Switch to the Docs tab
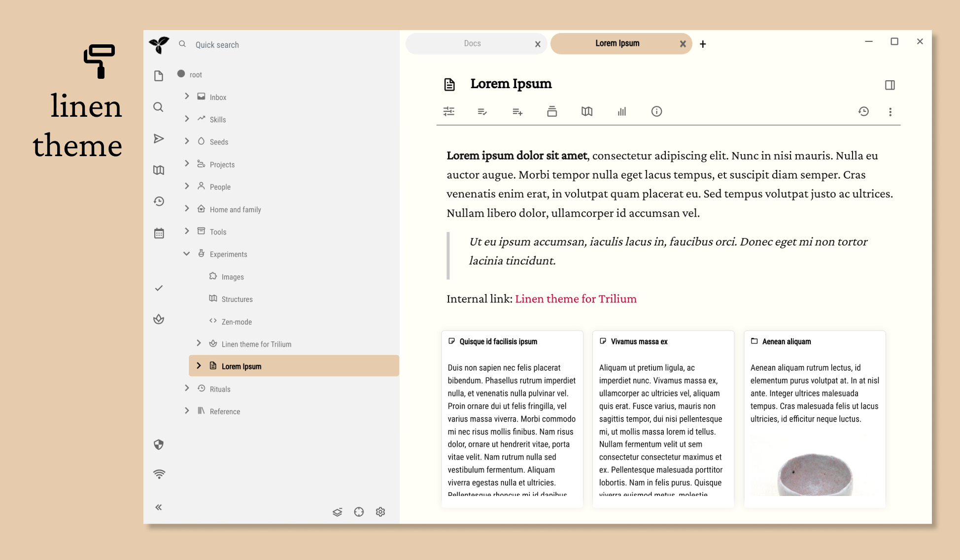The width and height of the screenshot is (960, 560). click(x=472, y=44)
